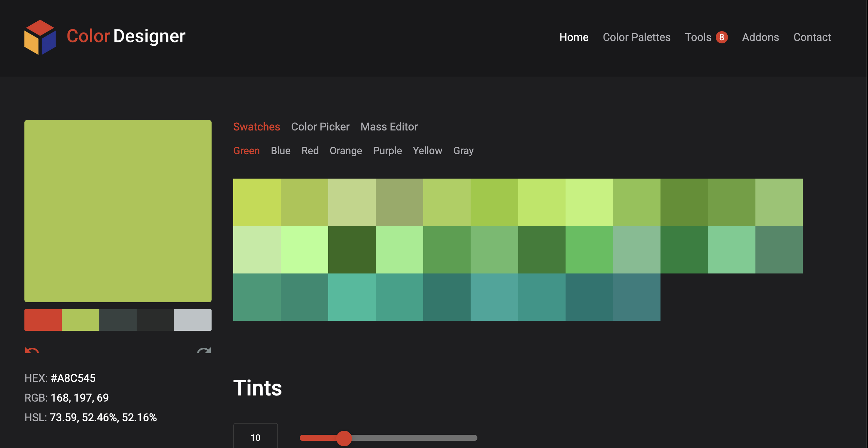Click the Home navigation link
868x448 pixels.
coord(574,37)
